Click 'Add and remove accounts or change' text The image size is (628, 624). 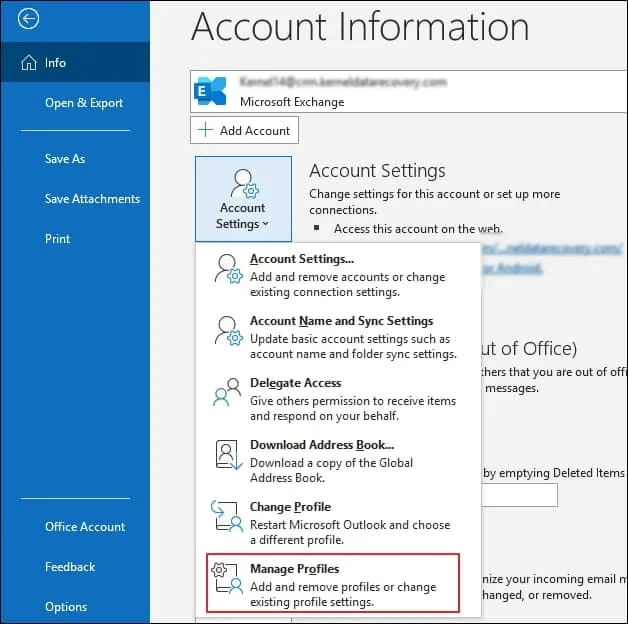coord(348,277)
